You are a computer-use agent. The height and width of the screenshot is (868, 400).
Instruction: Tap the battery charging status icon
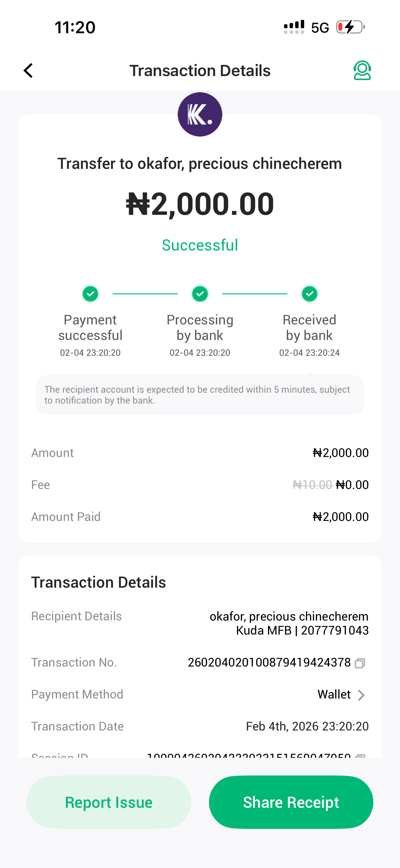point(350,27)
